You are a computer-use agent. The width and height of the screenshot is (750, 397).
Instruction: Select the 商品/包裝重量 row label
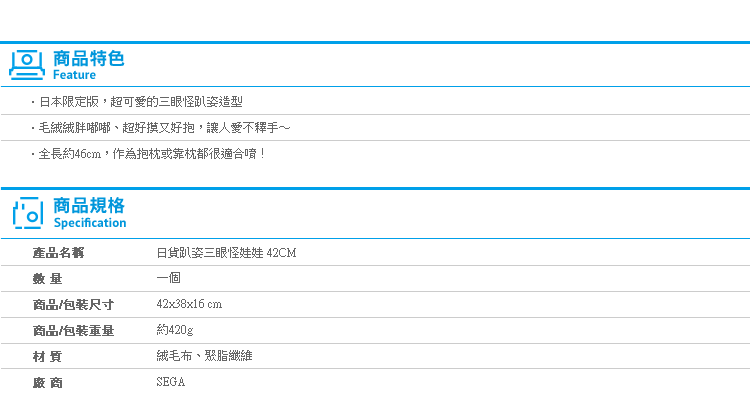[x=73, y=331]
